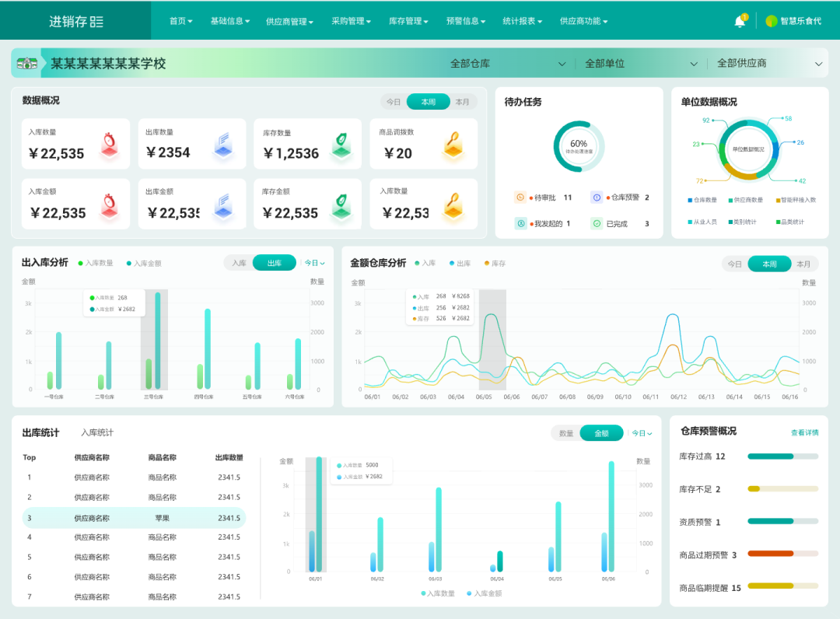Image resolution: width=840 pixels, height=619 pixels.
Task: Select the highlighted row containing 苹果
Action: (134, 518)
